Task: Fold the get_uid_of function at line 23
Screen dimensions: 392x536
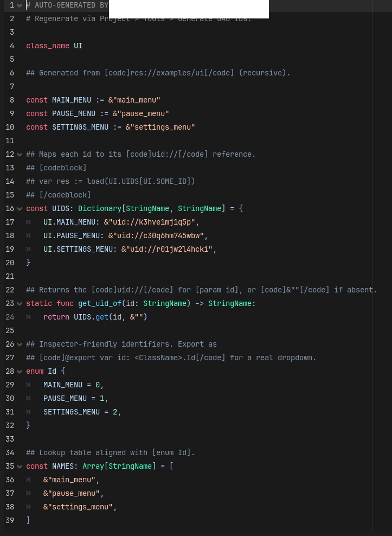Action: pyautogui.click(x=20, y=304)
